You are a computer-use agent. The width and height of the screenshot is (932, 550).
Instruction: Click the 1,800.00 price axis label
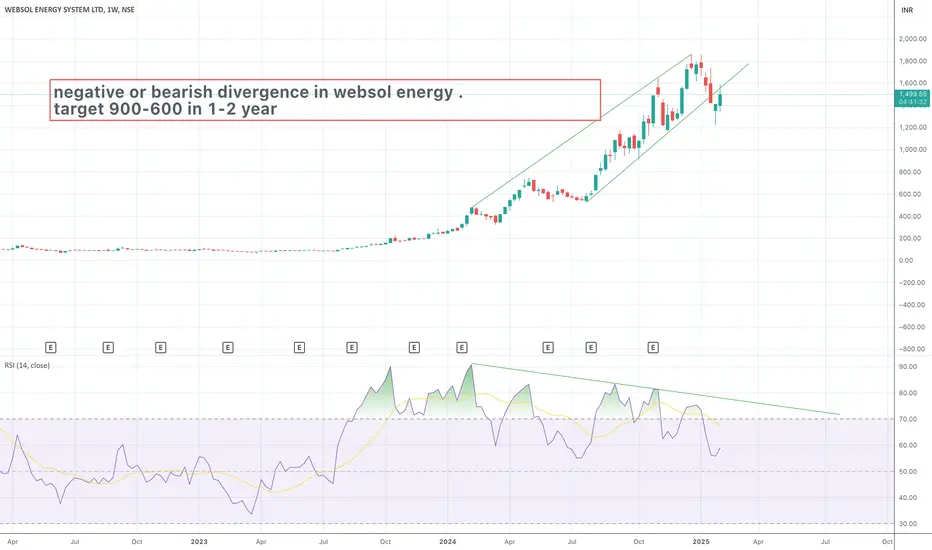(913, 61)
